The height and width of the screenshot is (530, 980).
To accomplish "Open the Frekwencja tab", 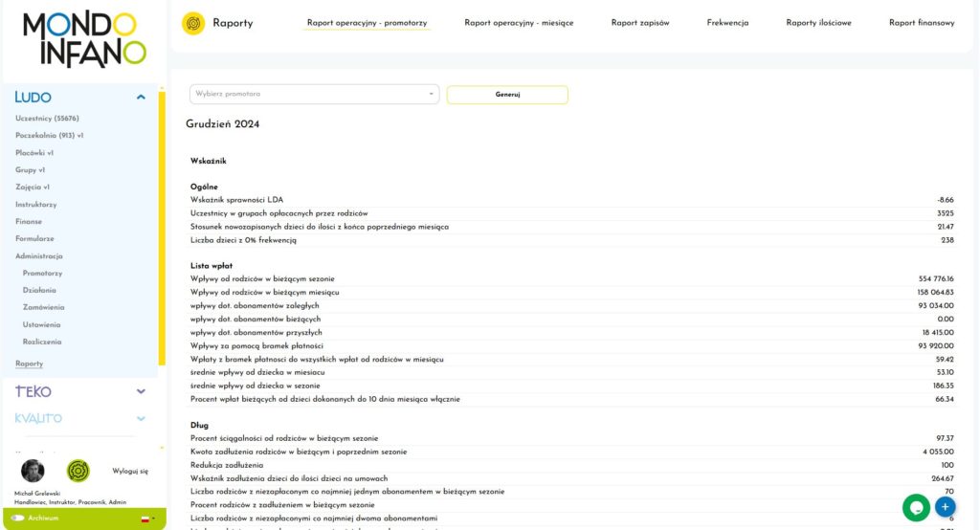I will coord(727,23).
